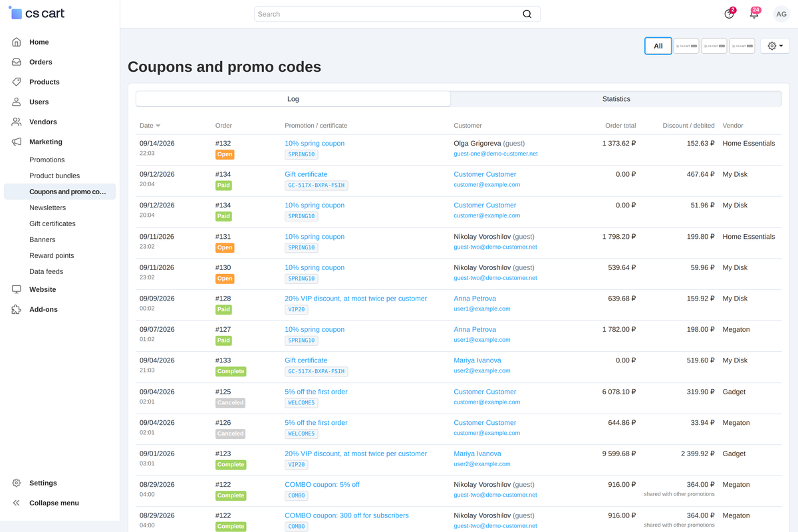
Task: Open Mariya Ivanova customer link for order #123
Action: pos(477,454)
